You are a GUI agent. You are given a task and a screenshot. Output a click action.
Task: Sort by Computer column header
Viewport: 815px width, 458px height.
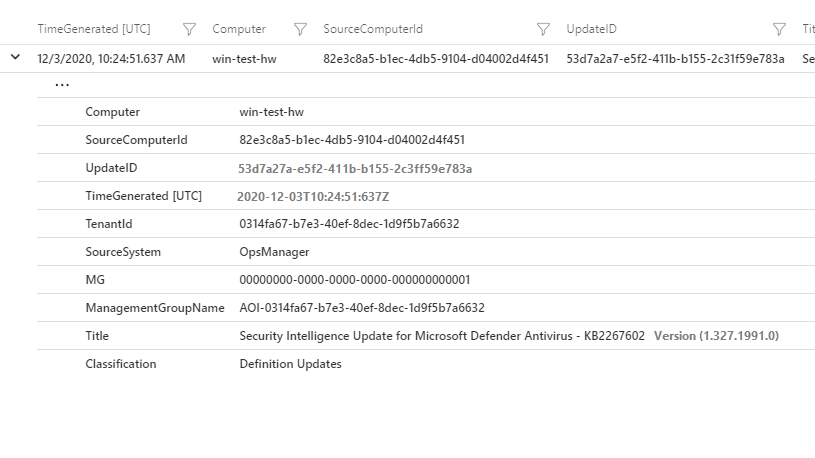click(x=239, y=30)
